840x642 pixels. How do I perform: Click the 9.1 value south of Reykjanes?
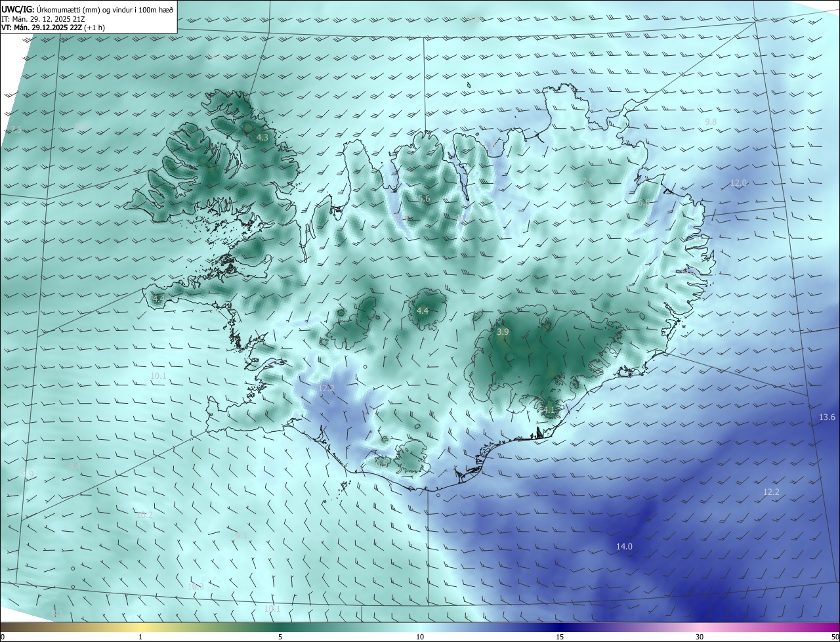tap(241, 536)
